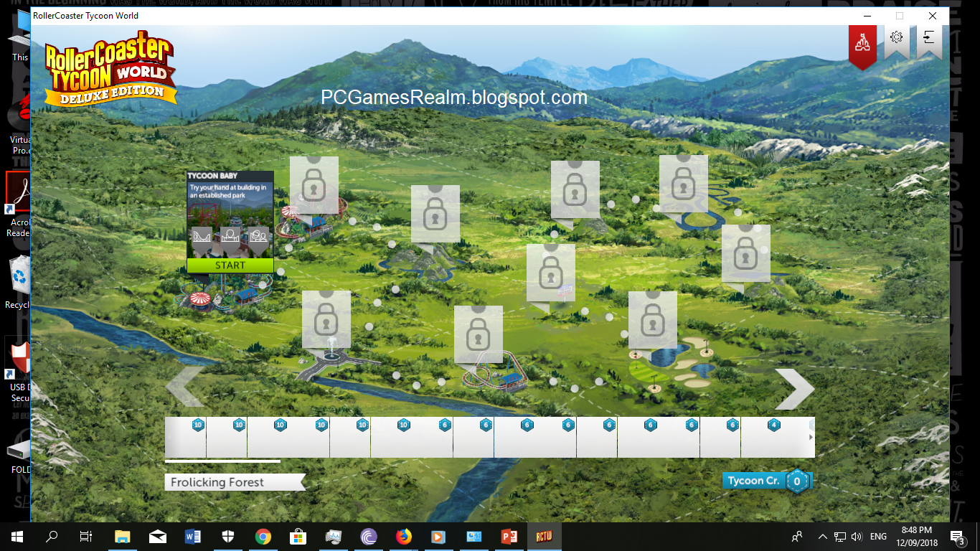The height and width of the screenshot is (551, 980).
Task: Click the first hexagon badge showing 6
Action: click(445, 425)
